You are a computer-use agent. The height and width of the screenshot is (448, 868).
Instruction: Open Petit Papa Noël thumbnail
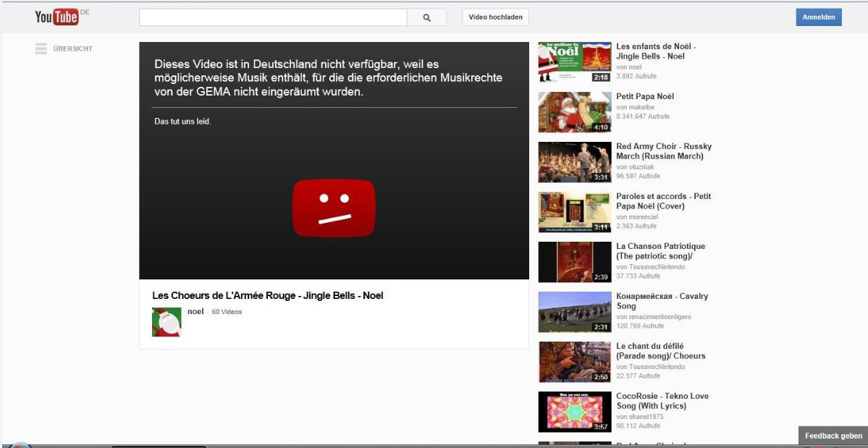(x=575, y=112)
